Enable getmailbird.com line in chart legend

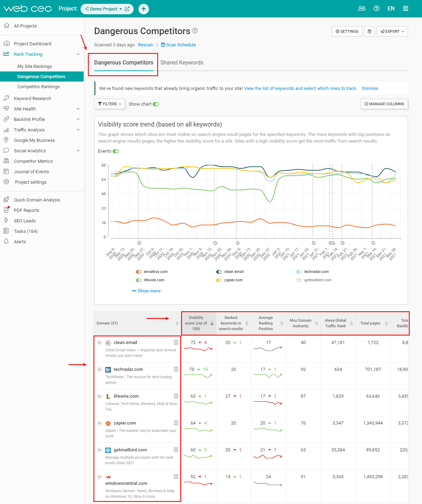click(299, 280)
